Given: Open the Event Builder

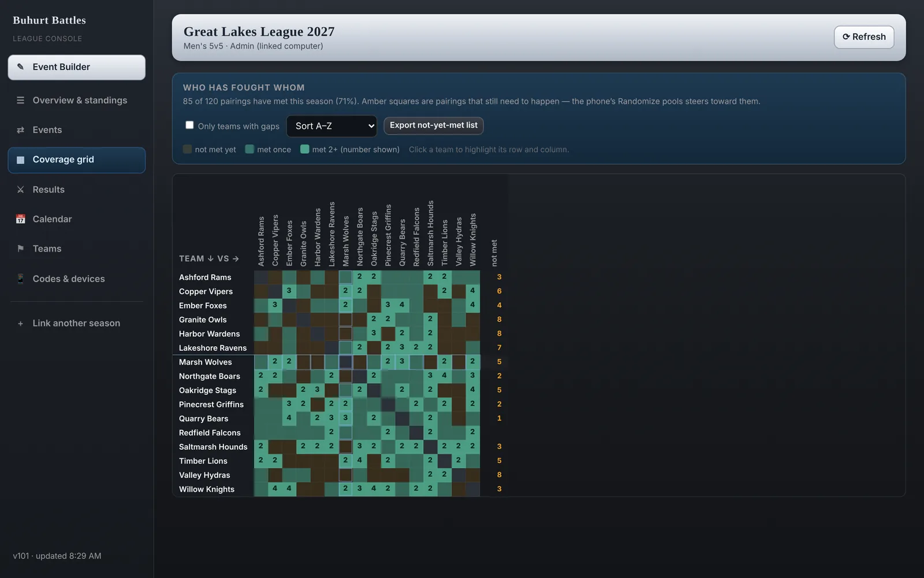Looking at the screenshot, I should [x=76, y=68].
